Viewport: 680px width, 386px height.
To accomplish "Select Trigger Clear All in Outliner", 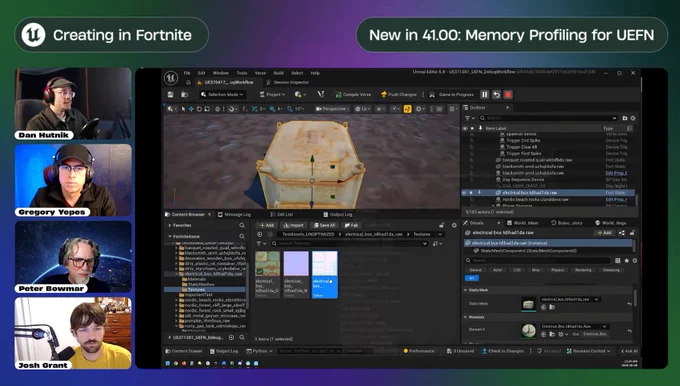I will 522,147.
